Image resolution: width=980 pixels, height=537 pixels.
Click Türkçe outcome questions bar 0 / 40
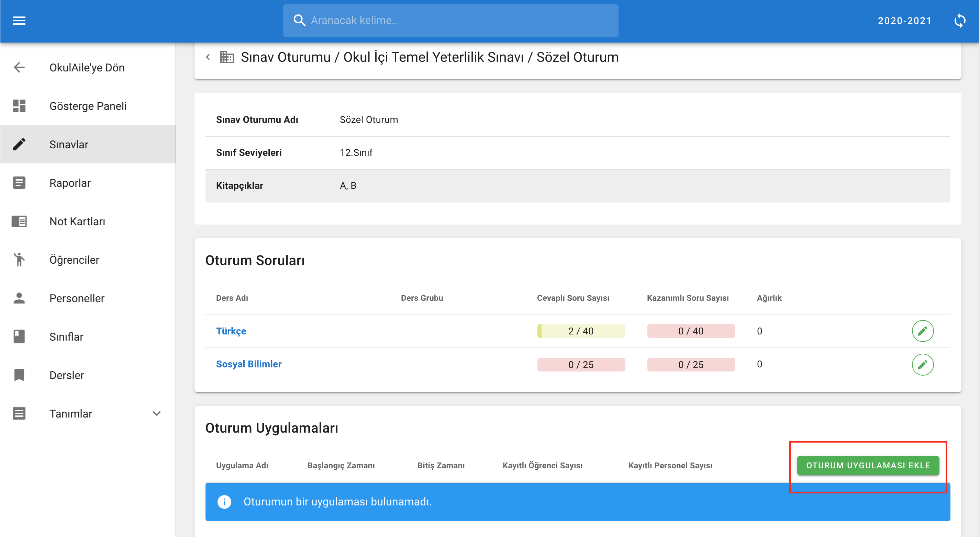(691, 331)
